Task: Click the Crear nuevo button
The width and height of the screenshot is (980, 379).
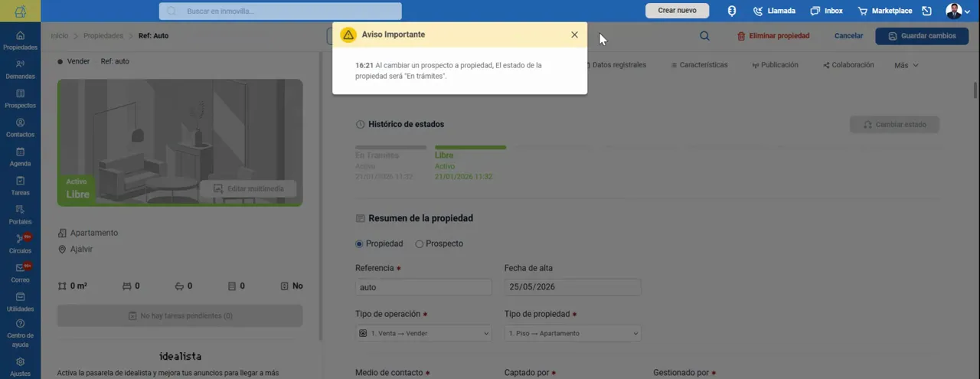Action: click(x=678, y=11)
